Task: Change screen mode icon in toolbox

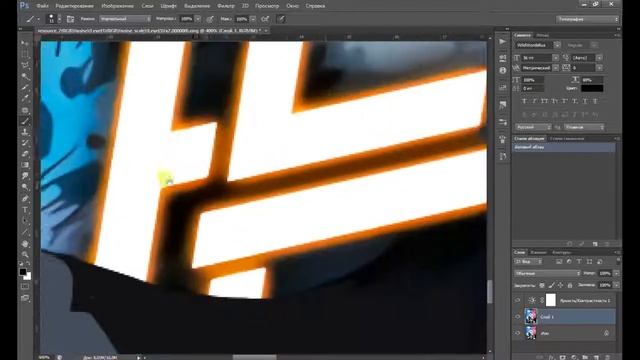Action: tap(25, 298)
